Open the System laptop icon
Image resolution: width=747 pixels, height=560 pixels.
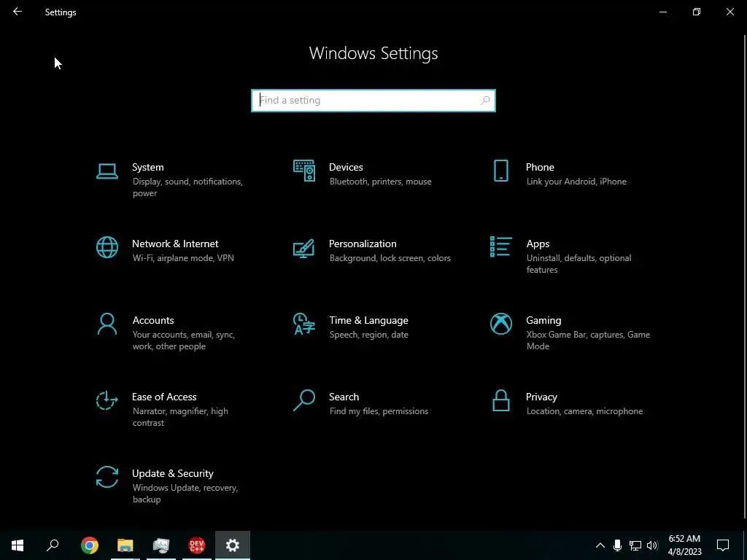(x=107, y=171)
